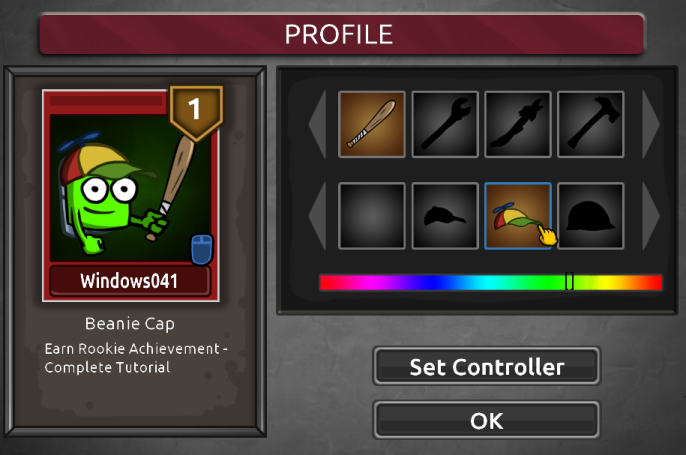The height and width of the screenshot is (455, 686).
Task: Select the baseball bat weapon
Action: click(x=371, y=124)
